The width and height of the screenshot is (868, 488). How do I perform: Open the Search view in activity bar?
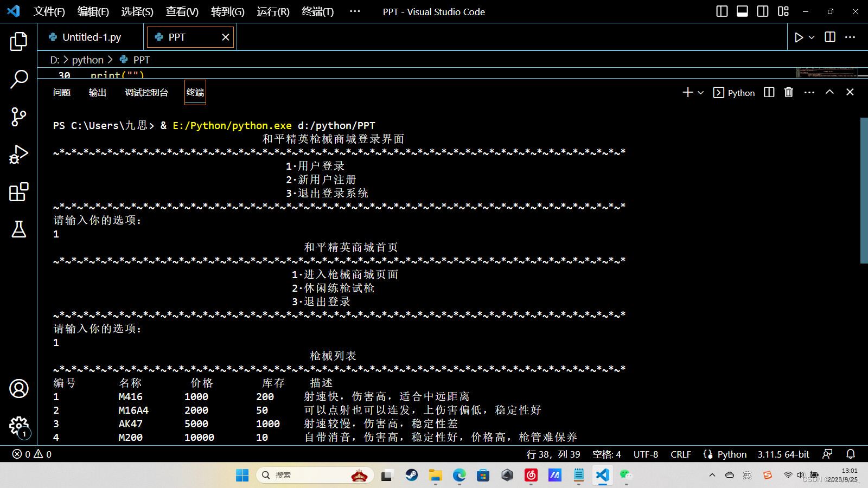[x=18, y=79]
